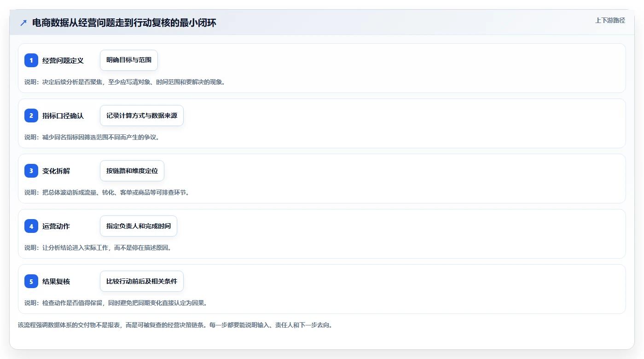Click the note starting 说明：把总体波动拆成流量
This screenshot has height=359, width=644.
pos(107,192)
